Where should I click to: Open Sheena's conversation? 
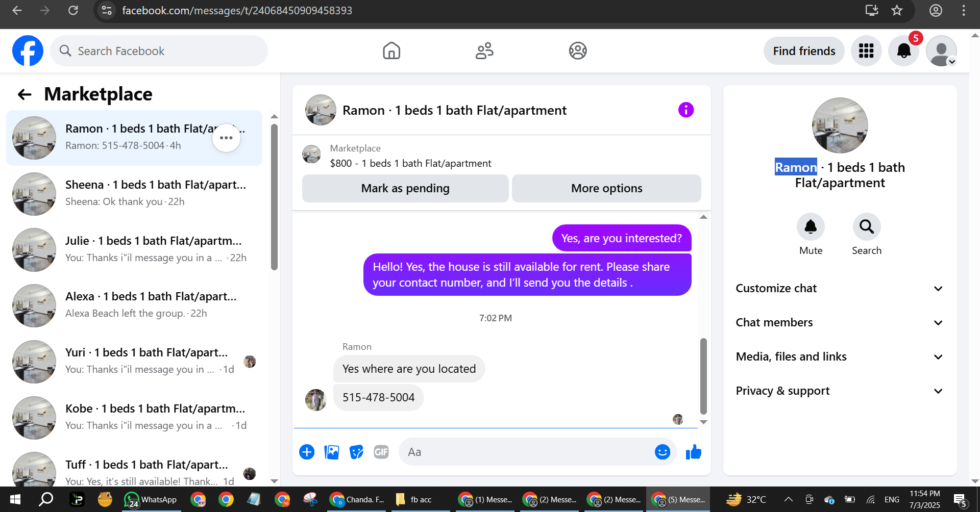[134, 193]
